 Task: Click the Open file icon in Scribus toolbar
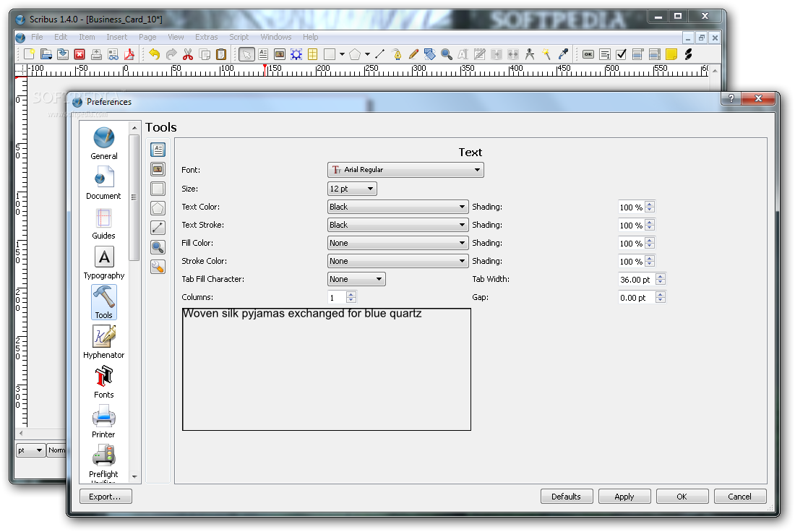click(x=46, y=54)
